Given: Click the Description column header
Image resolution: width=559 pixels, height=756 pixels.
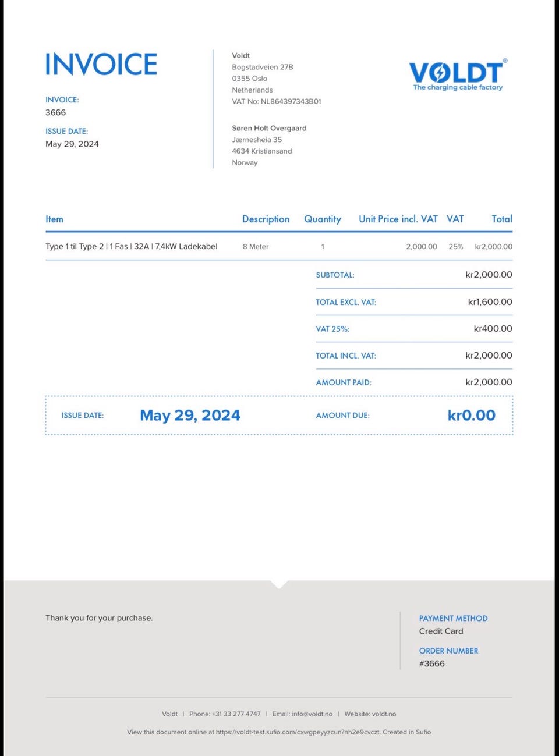Looking at the screenshot, I should pos(266,219).
